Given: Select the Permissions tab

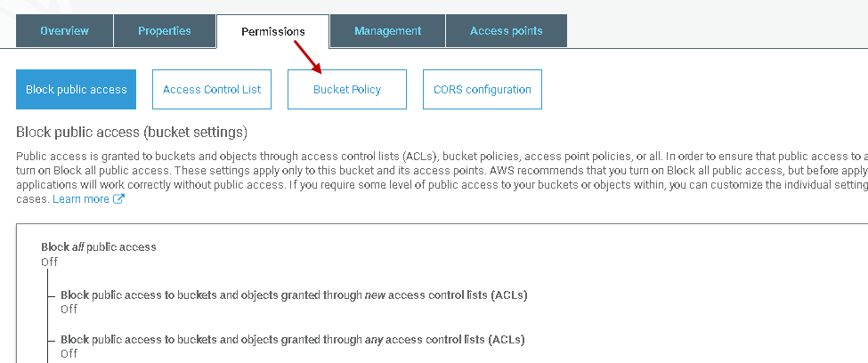Looking at the screenshot, I should tap(272, 31).
